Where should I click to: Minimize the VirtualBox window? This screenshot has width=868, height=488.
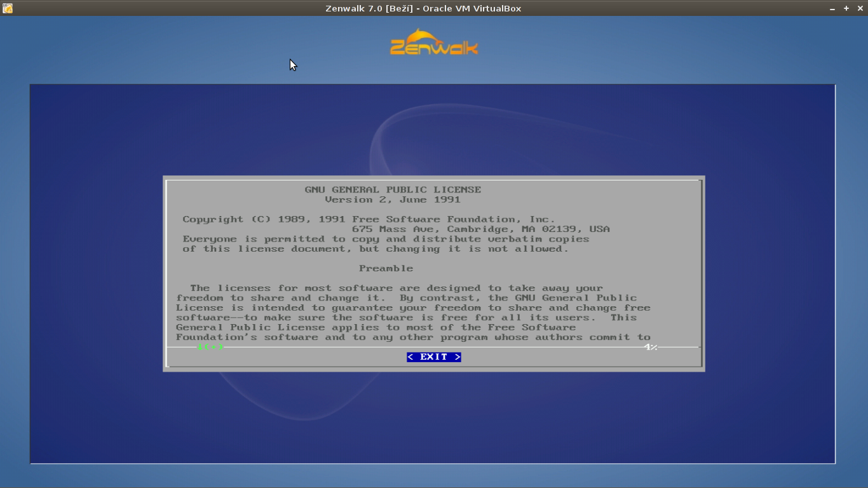832,9
